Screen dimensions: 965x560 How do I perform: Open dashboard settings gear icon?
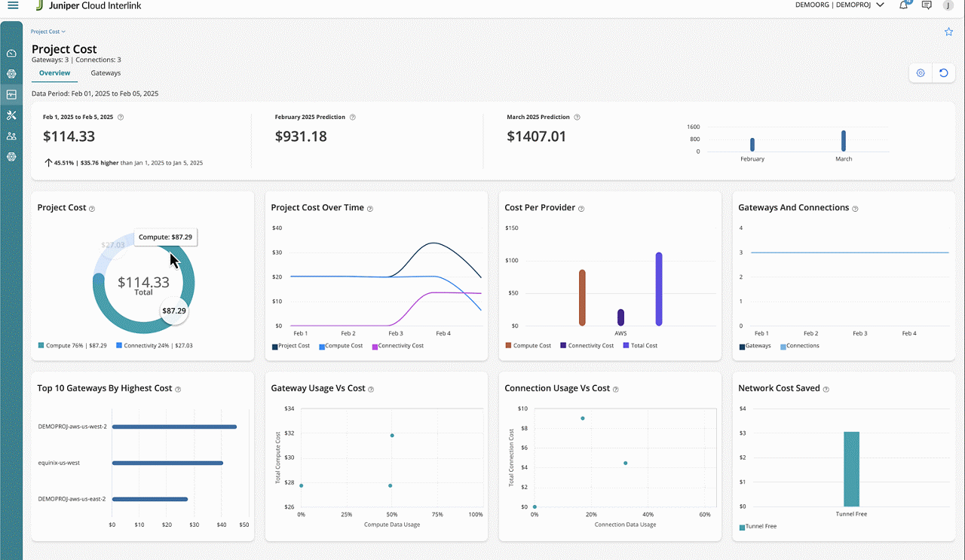pos(920,72)
